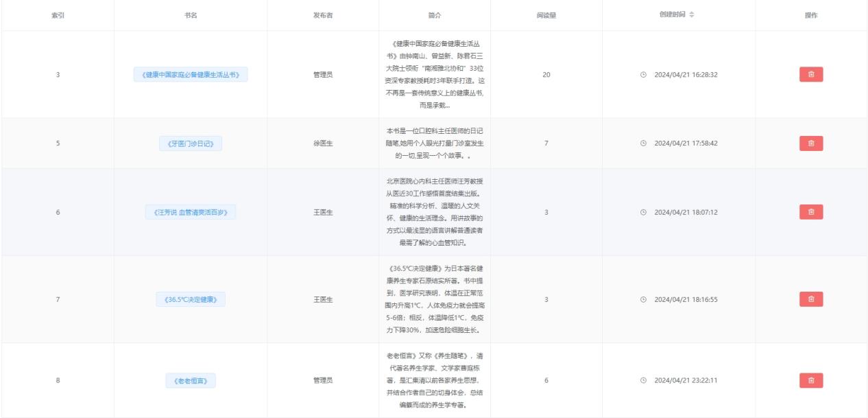Click timestamp 2024/04/21 18:16:55

point(686,299)
